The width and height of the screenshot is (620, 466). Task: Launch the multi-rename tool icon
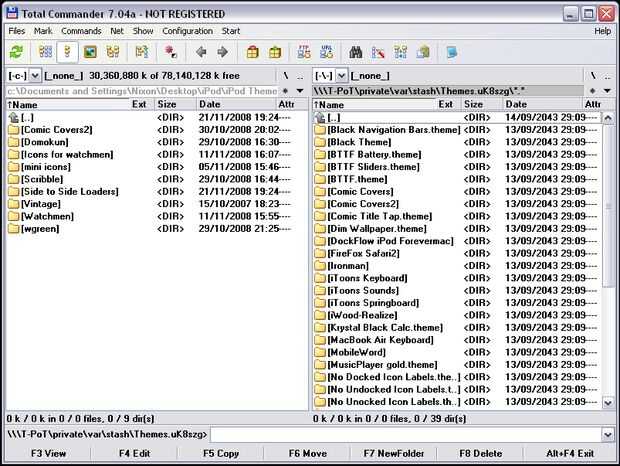(378, 52)
